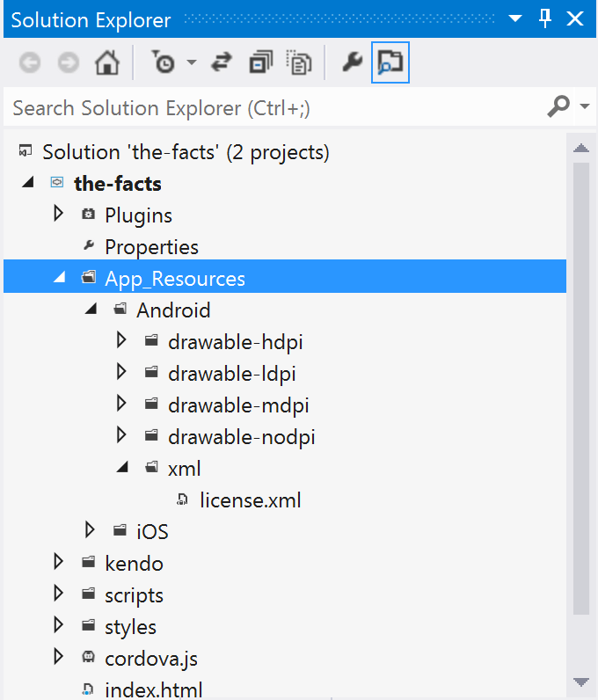Expand the Plugins node

(x=58, y=214)
